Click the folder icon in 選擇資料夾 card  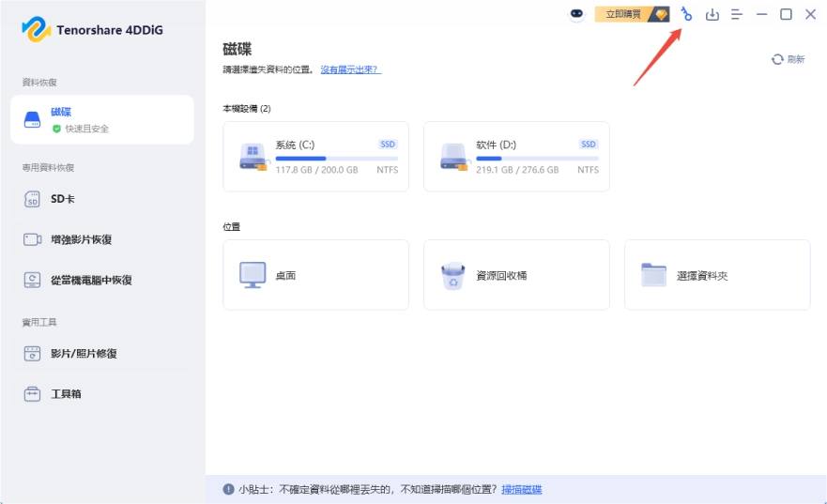[x=654, y=275]
